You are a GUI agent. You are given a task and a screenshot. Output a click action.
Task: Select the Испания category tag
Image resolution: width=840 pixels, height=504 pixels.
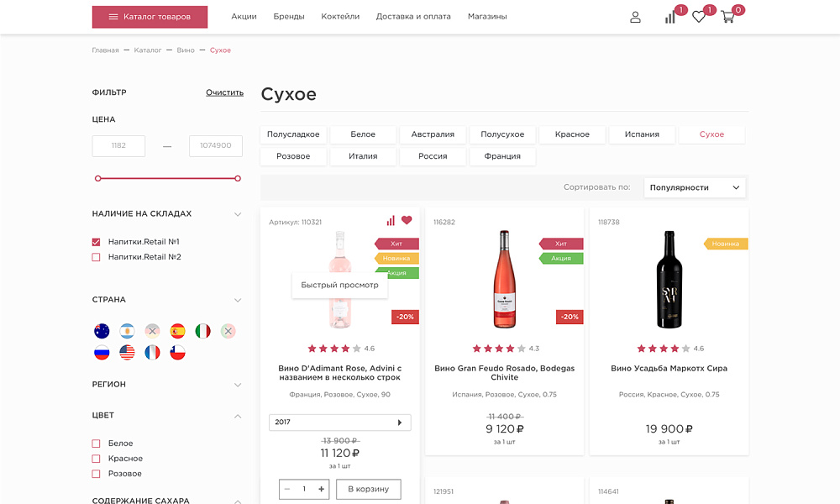(x=642, y=134)
